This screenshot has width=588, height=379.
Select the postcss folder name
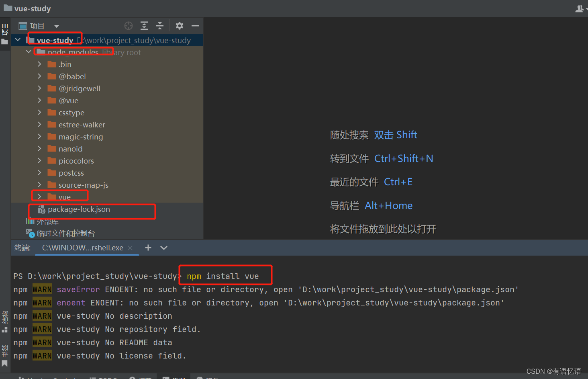[71, 173]
